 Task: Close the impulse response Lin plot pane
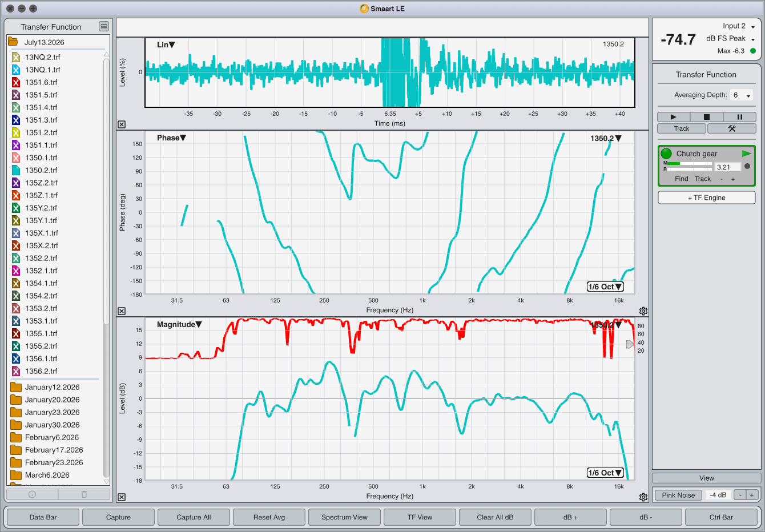click(x=122, y=124)
